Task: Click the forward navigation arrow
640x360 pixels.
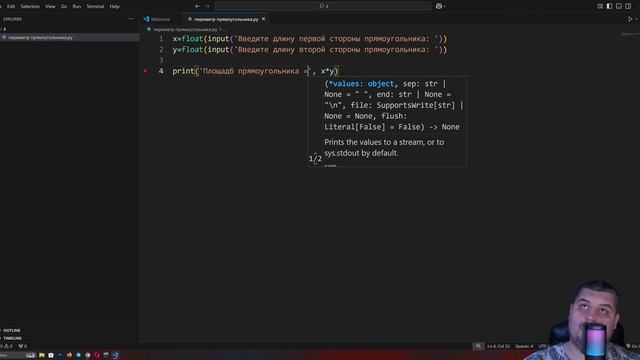Action: click(207, 6)
